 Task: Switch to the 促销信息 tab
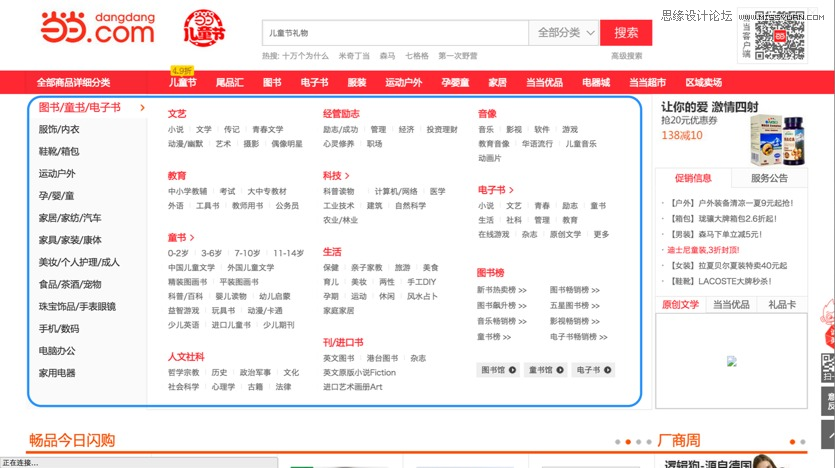693,178
